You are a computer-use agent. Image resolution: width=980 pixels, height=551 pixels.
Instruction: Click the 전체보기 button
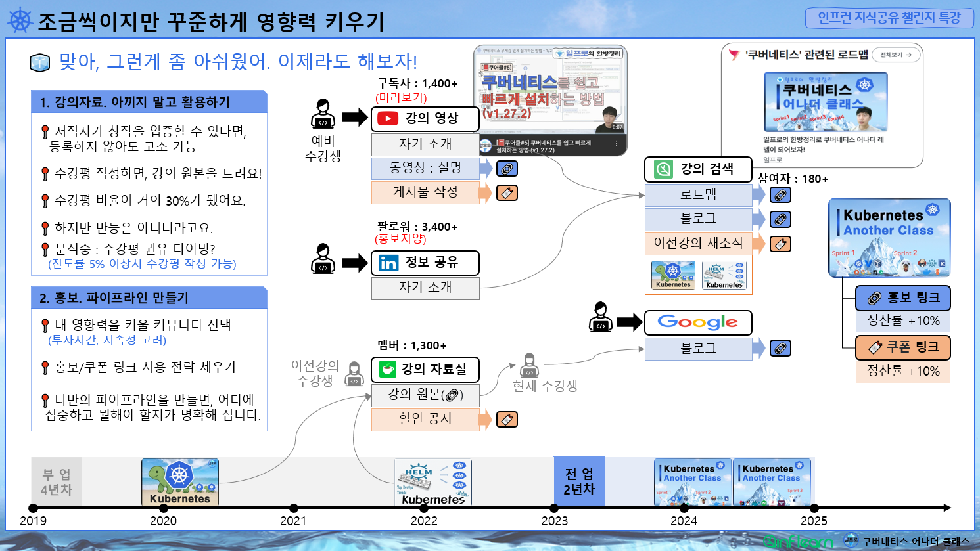(896, 55)
